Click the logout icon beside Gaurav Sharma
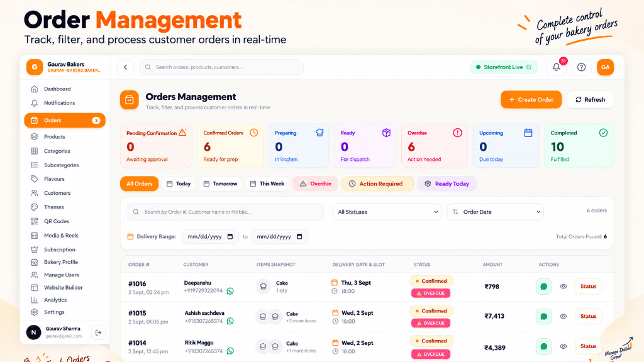Viewport: 644px width, 362px height. coord(98,332)
